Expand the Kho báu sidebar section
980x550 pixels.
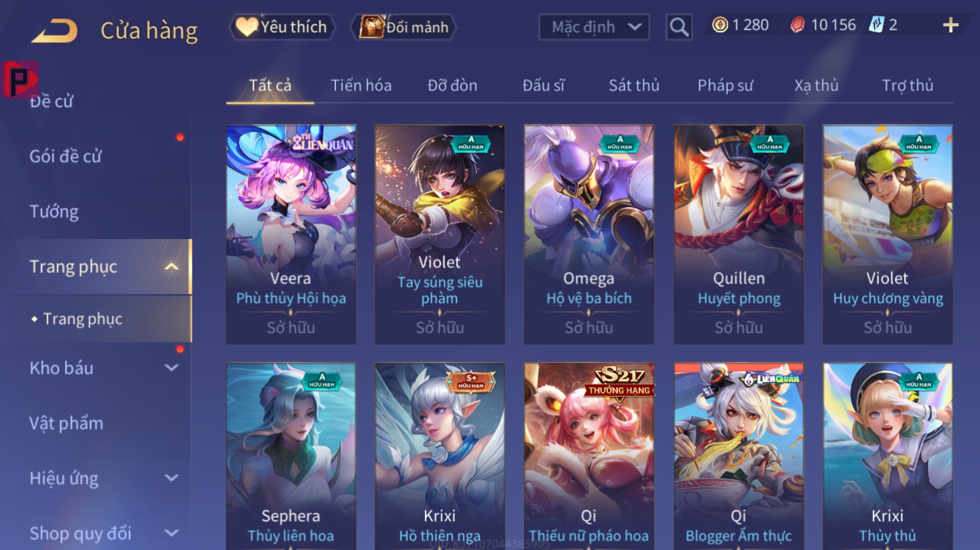coord(171,367)
